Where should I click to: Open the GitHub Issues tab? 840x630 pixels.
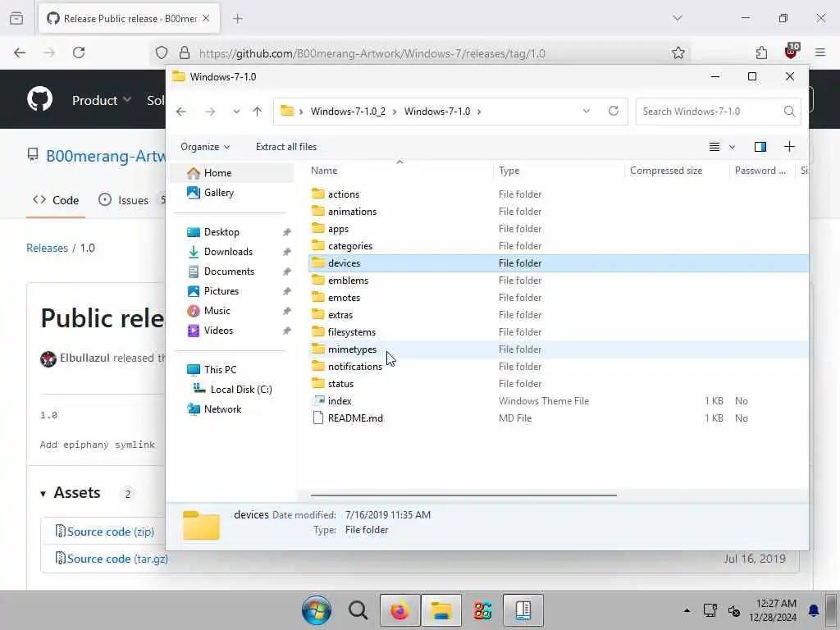click(125, 200)
